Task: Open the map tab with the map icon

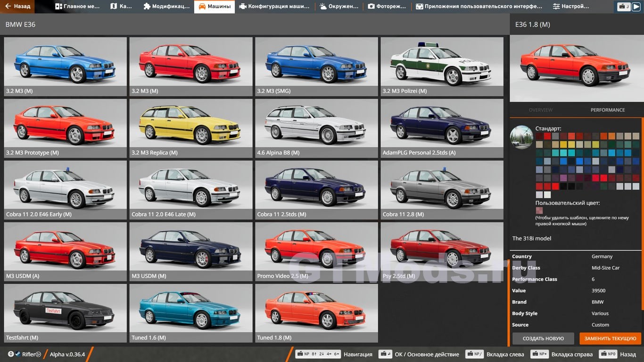Action: [x=121, y=7]
